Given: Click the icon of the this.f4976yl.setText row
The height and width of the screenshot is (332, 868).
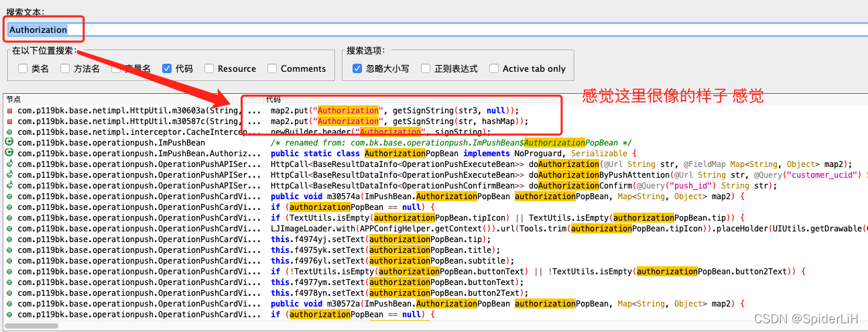Looking at the screenshot, I should (x=9, y=260).
